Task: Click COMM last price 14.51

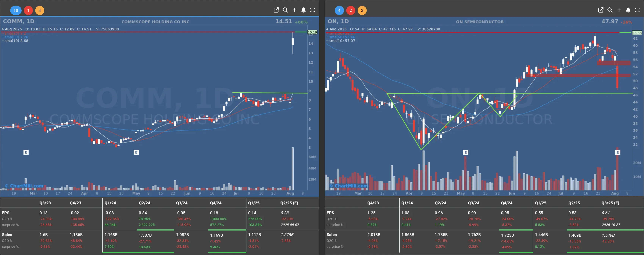Action: 284,21
